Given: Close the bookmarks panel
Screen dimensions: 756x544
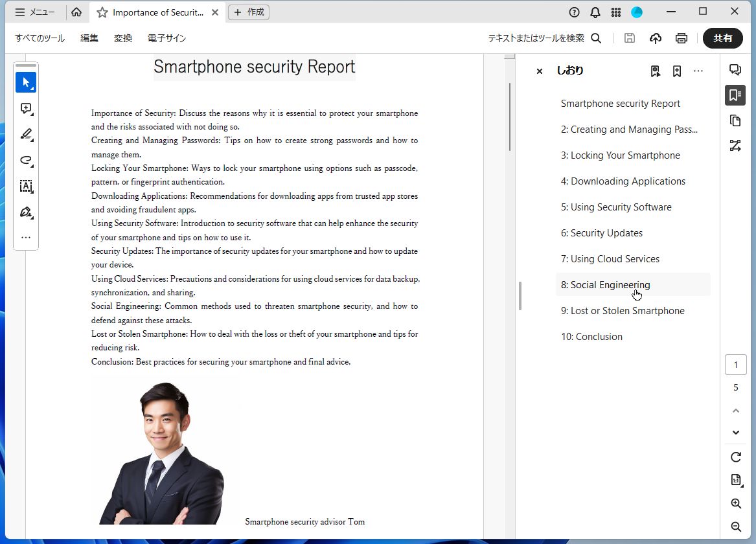Looking at the screenshot, I should point(540,71).
